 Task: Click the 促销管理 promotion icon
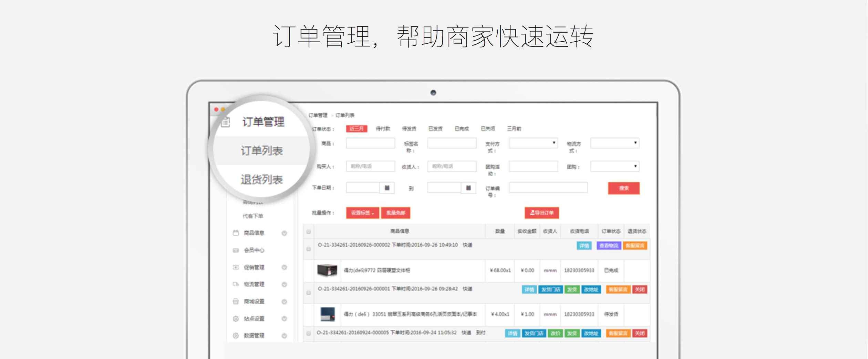click(x=236, y=267)
